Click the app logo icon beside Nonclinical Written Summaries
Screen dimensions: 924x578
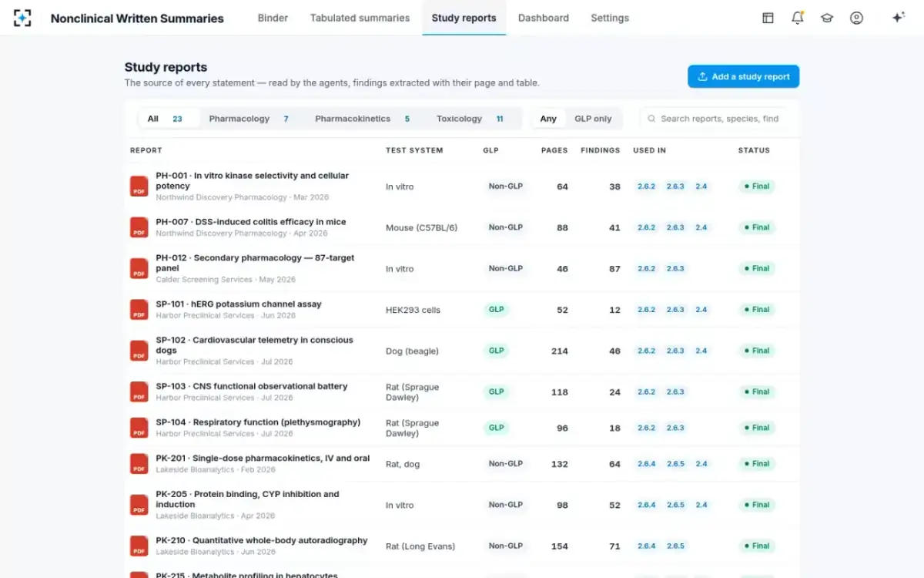[x=22, y=18]
